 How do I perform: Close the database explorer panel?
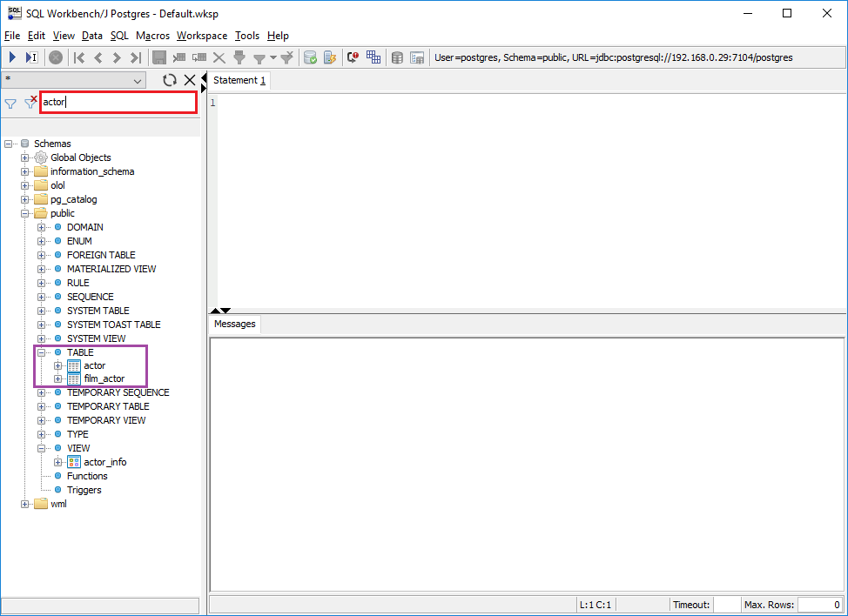[x=190, y=79]
